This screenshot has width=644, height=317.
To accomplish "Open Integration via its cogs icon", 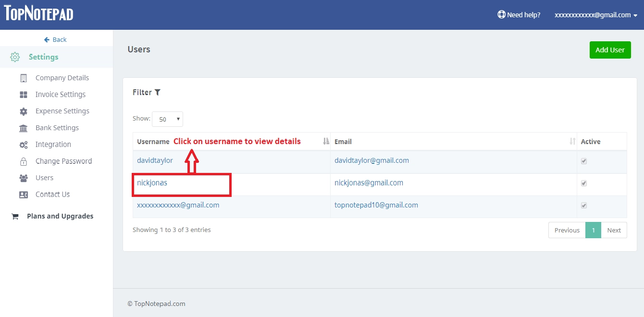I will [x=22, y=144].
